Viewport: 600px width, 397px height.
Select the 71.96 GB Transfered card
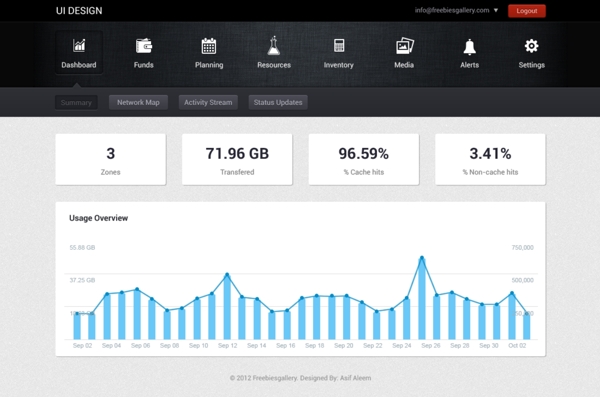point(237,159)
